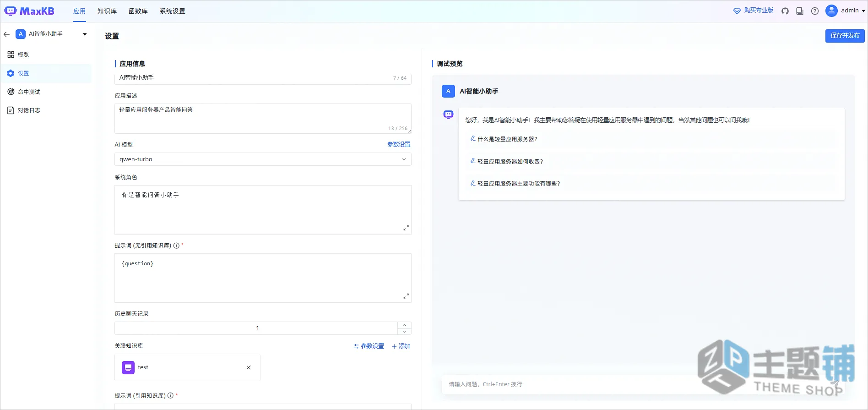Open the 系统设置 top menu

[x=172, y=11]
